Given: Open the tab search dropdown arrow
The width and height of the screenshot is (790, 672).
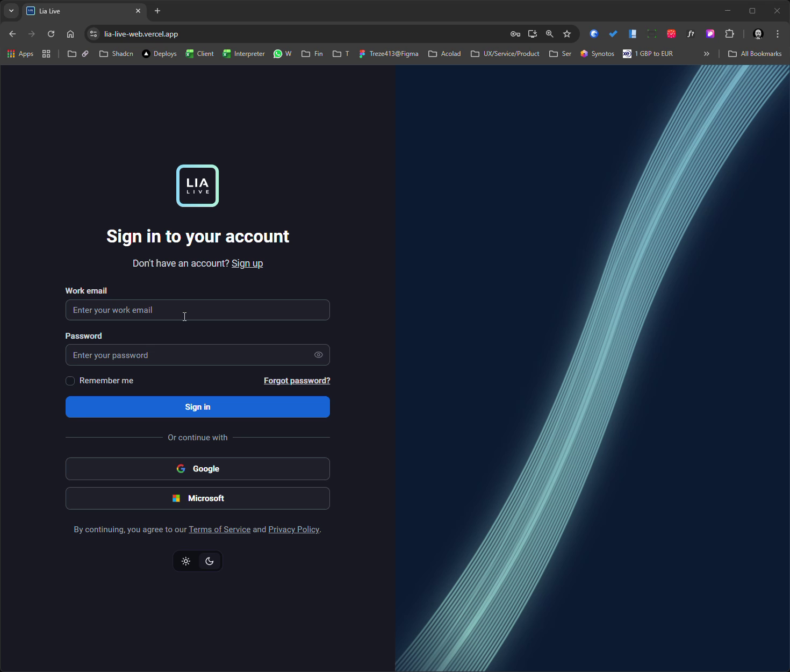Looking at the screenshot, I should click(x=11, y=11).
